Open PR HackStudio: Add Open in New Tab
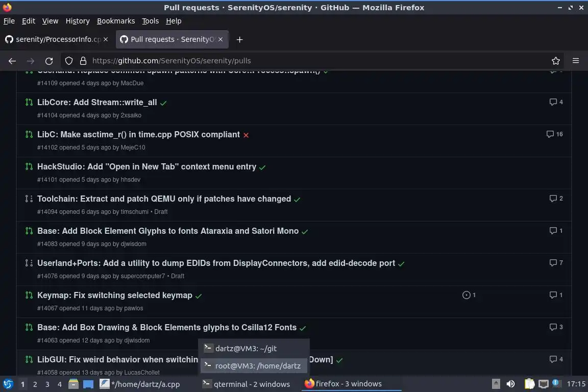This screenshot has width=588, height=392. [146, 167]
